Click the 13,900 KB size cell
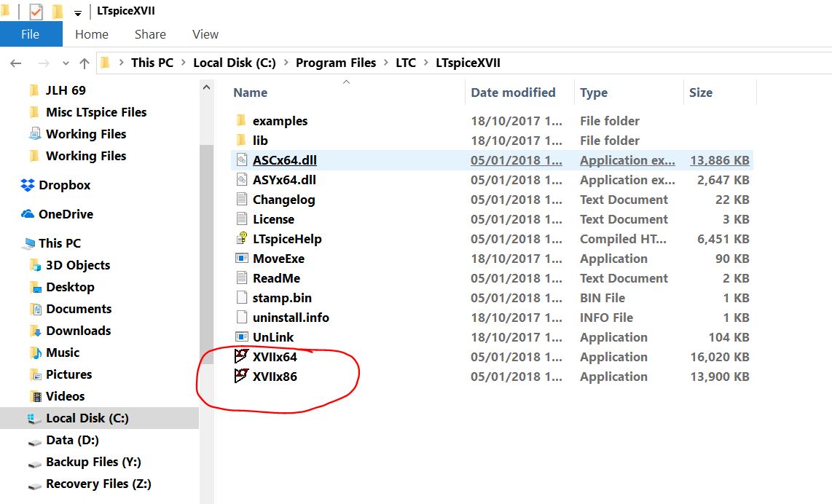The height and width of the screenshot is (504, 832). [720, 376]
